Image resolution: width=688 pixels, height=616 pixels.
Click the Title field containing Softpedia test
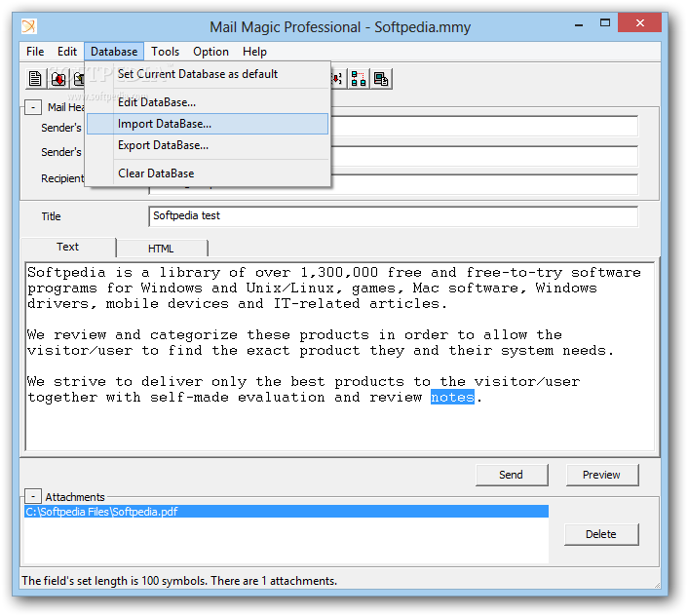click(393, 216)
